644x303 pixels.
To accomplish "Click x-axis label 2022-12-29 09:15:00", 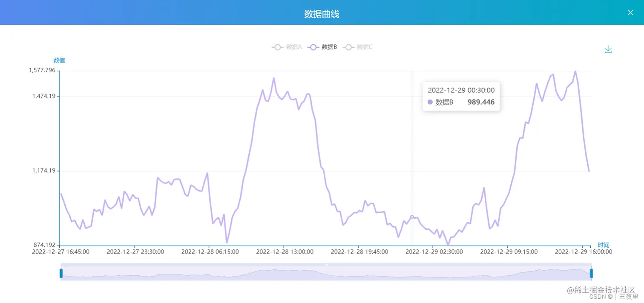I will coord(509,252).
